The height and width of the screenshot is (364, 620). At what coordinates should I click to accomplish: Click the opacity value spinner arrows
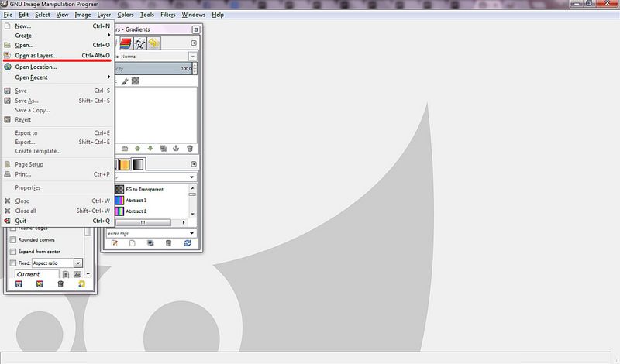coord(195,68)
